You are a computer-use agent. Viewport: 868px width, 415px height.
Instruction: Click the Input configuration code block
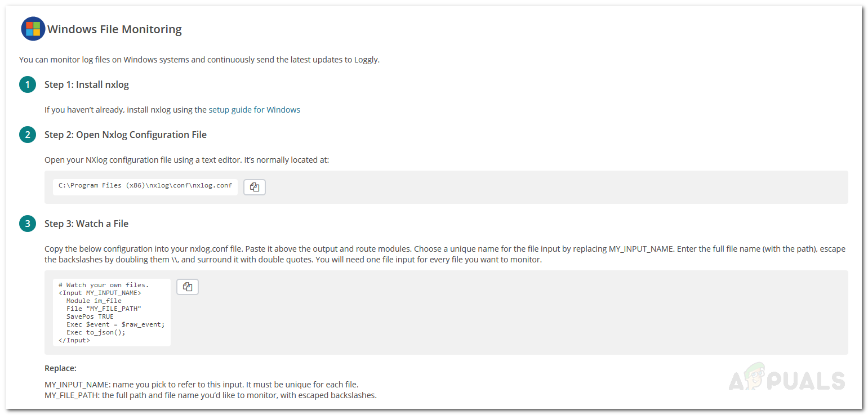[112, 313]
